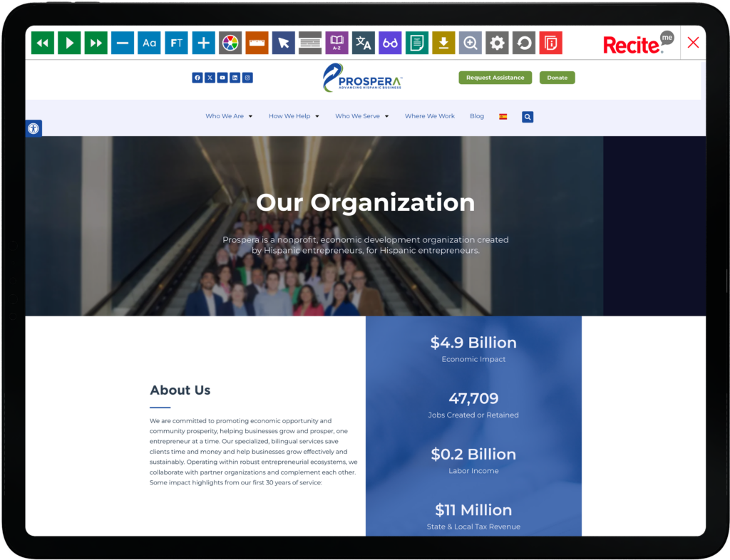Reset the toolbar settings with the refresh icon
The height and width of the screenshot is (560, 730).
click(524, 43)
